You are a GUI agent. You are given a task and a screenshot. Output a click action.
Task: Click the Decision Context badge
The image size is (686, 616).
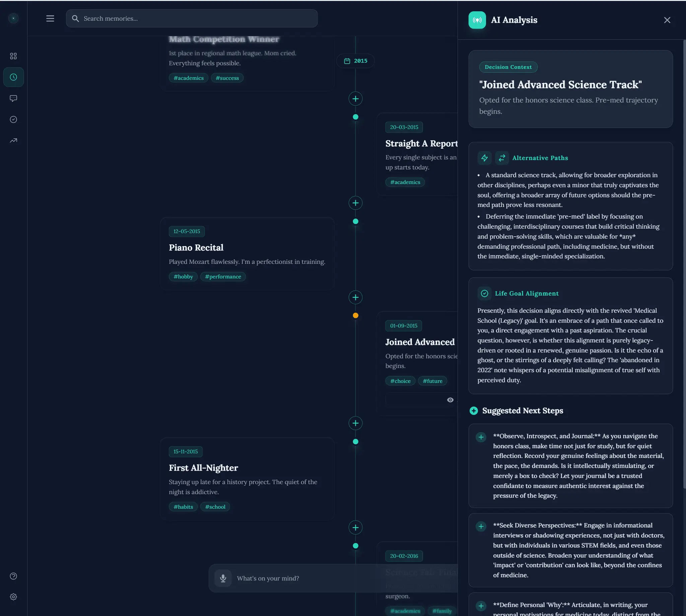[508, 67]
